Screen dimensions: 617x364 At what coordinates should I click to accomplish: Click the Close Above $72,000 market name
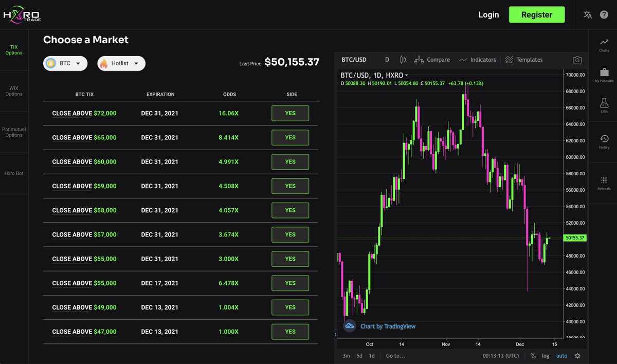coord(84,113)
